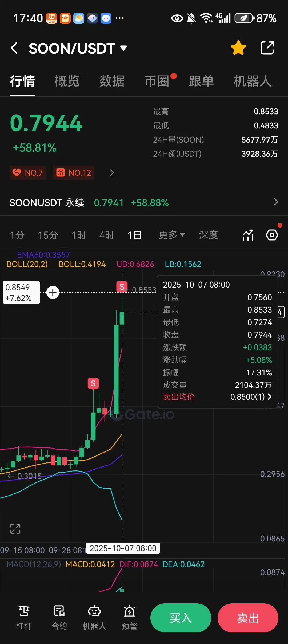
Task: Expand the 更多 timeframe dropdown
Action: tap(171, 235)
